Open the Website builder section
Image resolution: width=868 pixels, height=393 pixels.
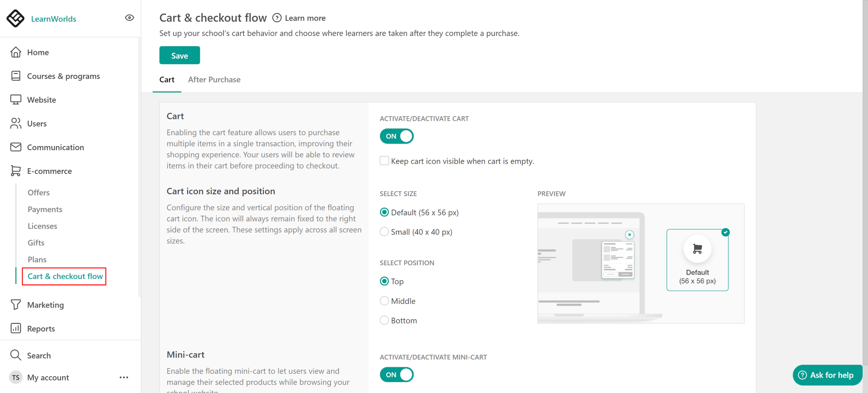tap(41, 99)
